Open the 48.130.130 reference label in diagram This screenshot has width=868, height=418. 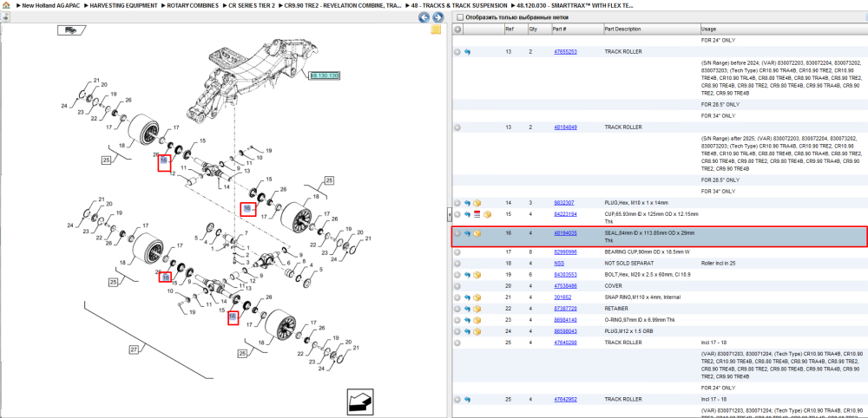(325, 75)
